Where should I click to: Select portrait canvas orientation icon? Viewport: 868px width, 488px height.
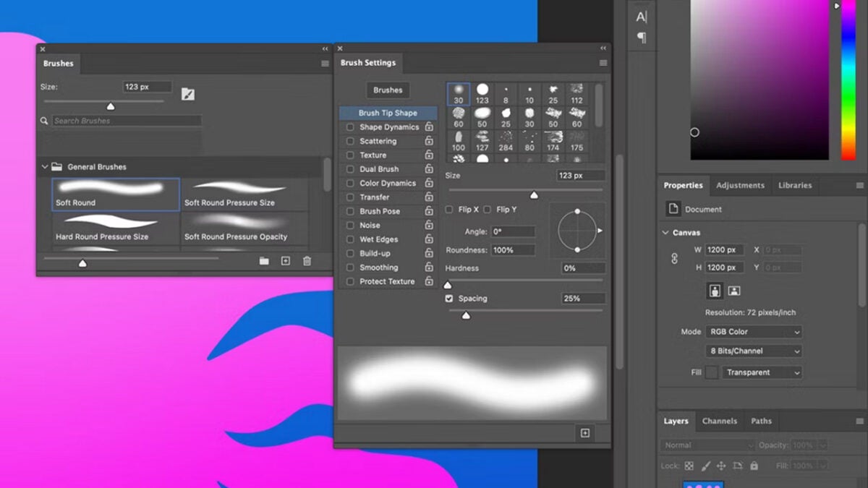point(715,291)
